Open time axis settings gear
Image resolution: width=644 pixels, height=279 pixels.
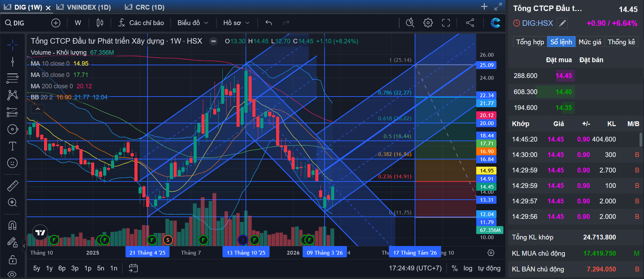491,253
